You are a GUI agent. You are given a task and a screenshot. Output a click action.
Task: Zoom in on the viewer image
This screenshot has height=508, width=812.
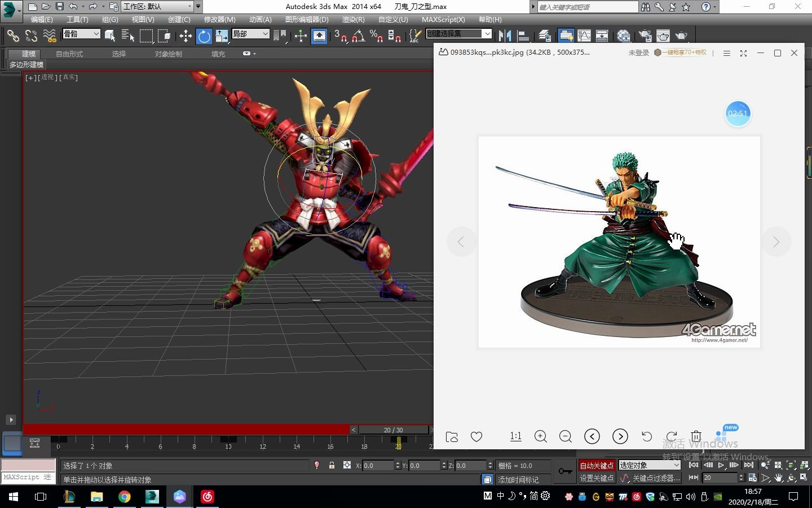(x=540, y=436)
